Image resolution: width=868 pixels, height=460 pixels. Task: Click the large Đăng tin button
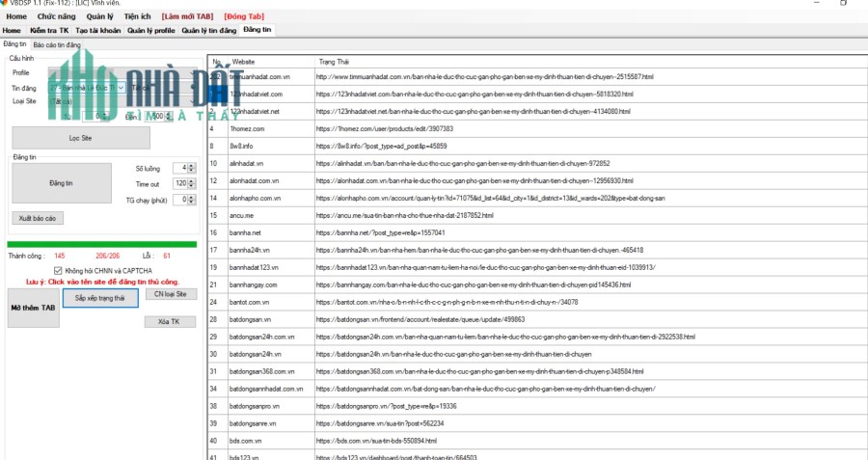point(62,183)
